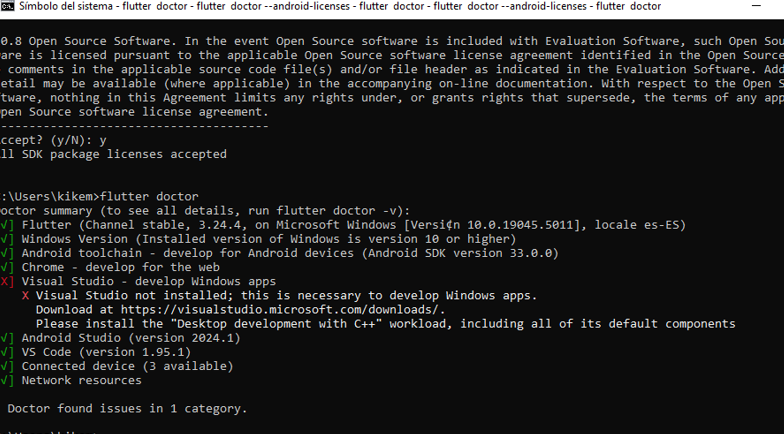Click the window title bar text

tap(340, 6)
